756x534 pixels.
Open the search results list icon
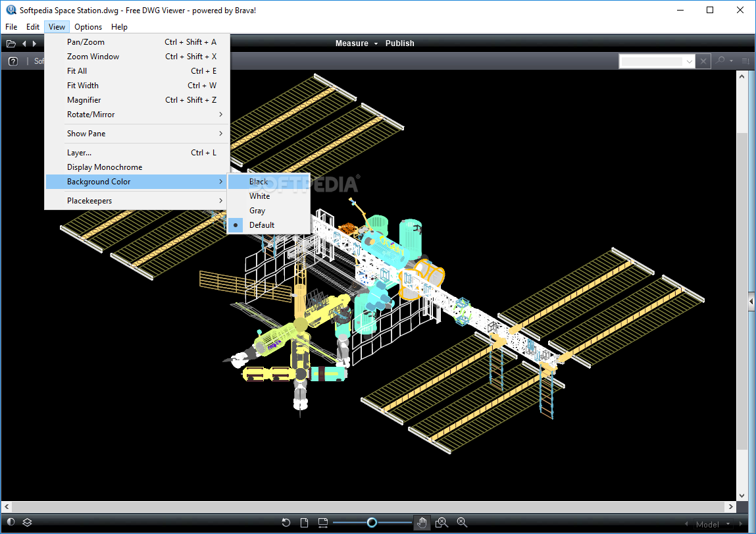(745, 61)
